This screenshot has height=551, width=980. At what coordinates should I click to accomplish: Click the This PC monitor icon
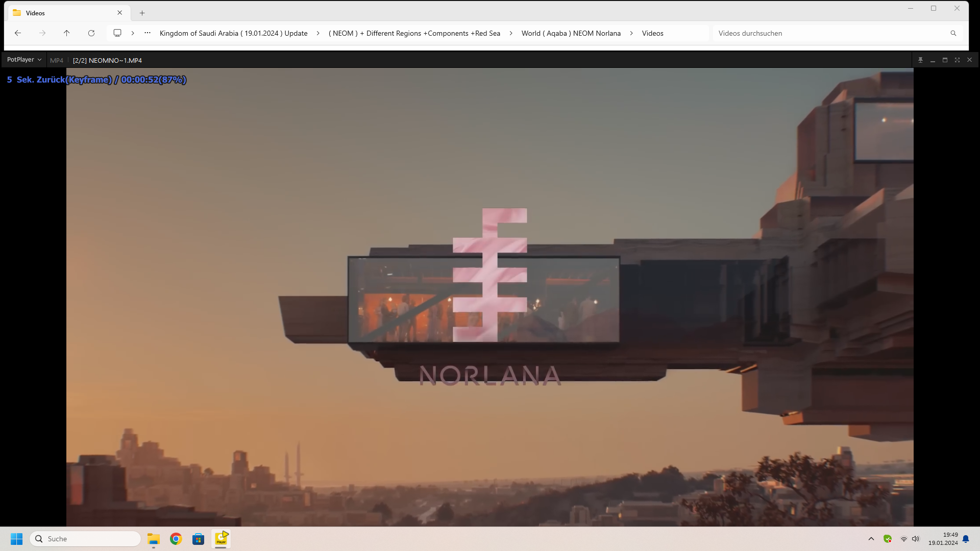117,33
